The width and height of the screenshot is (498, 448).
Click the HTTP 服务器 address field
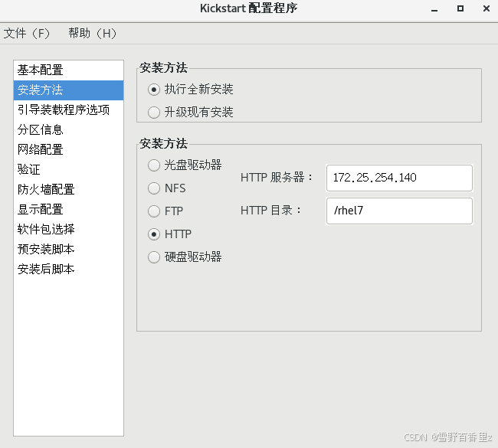click(x=399, y=178)
